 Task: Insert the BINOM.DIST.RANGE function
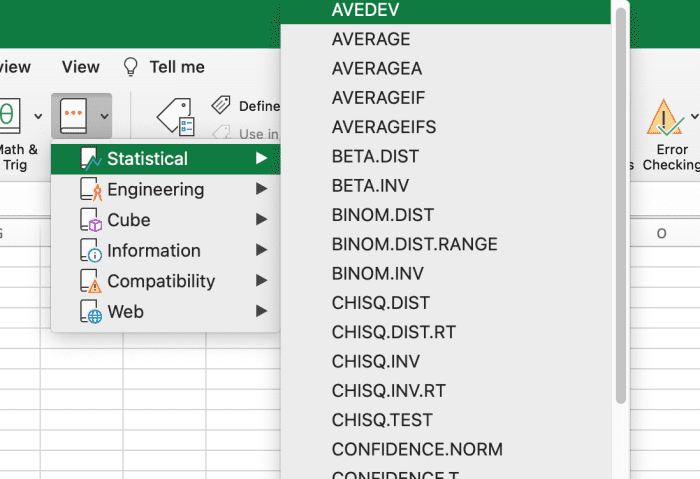(414, 244)
